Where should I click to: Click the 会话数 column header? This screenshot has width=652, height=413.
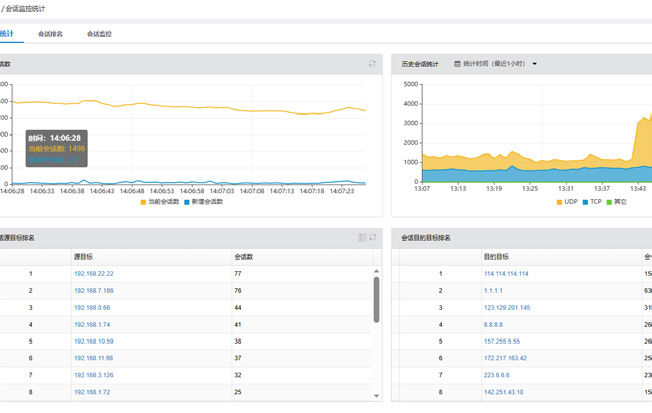[x=243, y=256]
